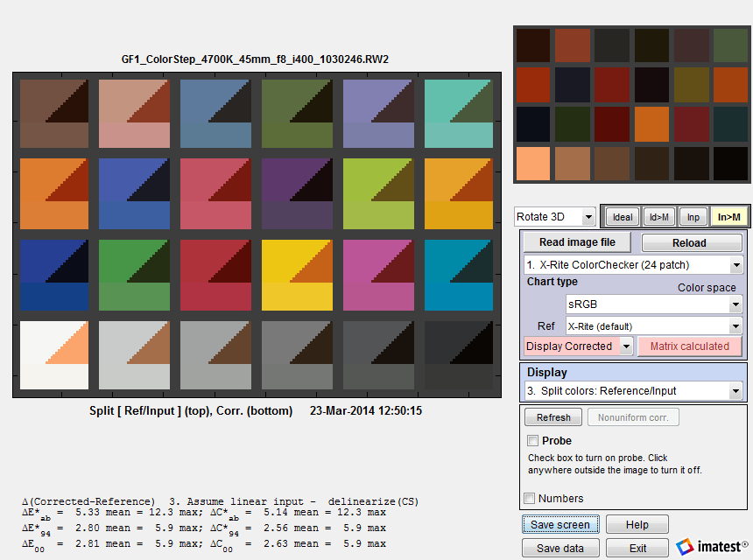The image size is (753, 560).
Task: Select the Inp display mode
Action: click(x=693, y=216)
